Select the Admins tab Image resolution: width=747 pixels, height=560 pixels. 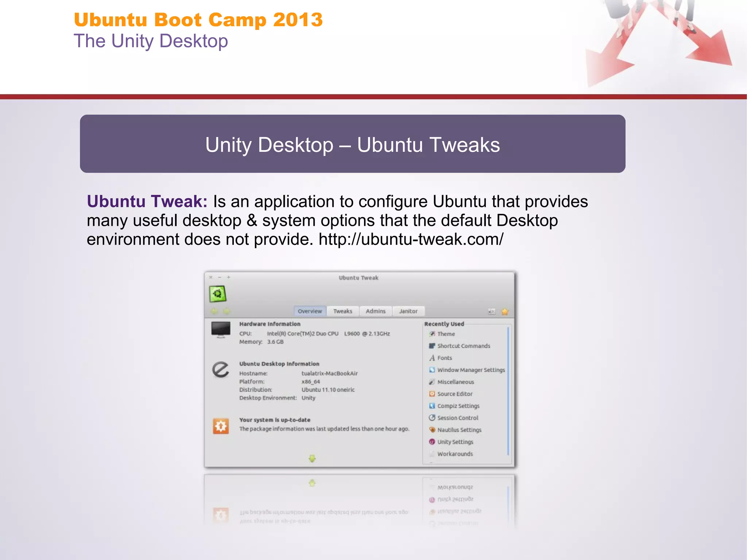(375, 311)
